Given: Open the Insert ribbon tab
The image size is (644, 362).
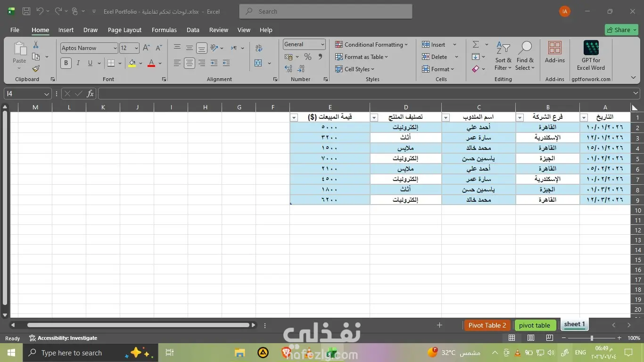Looking at the screenshot, I should [66, 30].
